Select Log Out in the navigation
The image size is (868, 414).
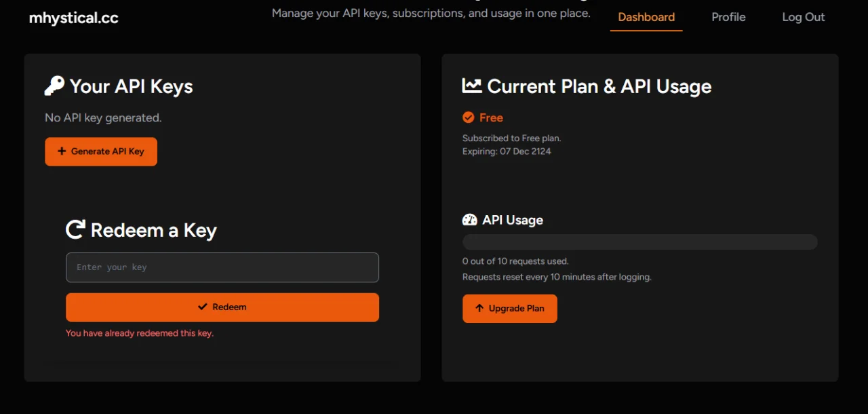pyautogui.click(x=804, y=17)
